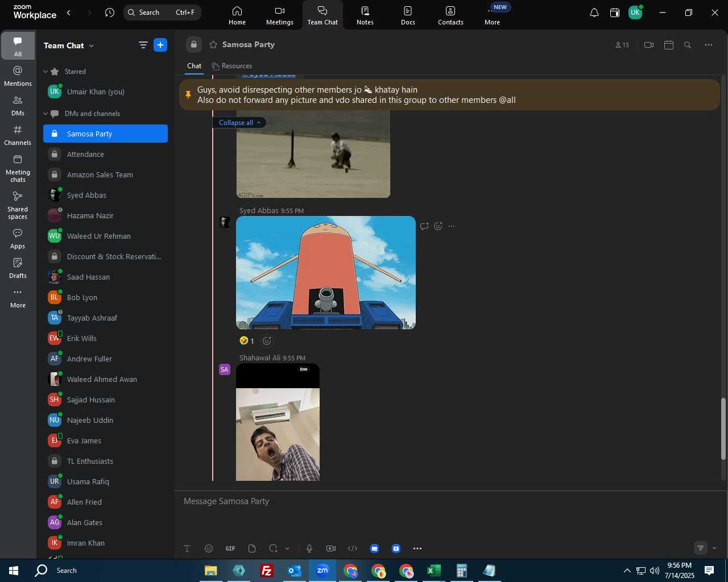
Task: Collapse the DMs and channels section
Action: point(45,114)
